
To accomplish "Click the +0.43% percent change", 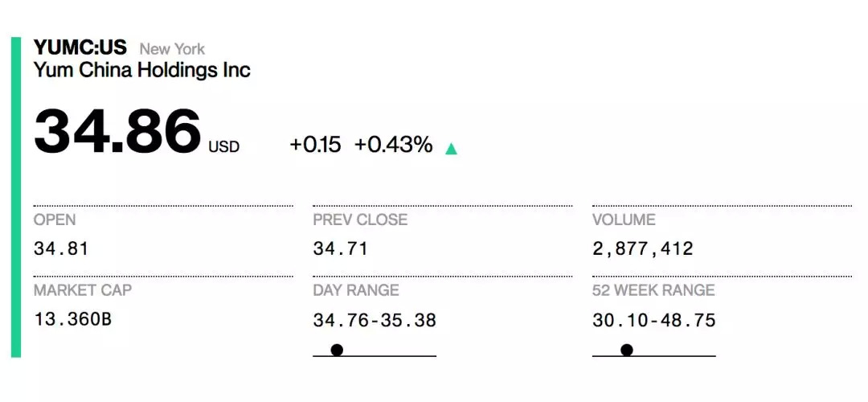I will (x=393, y=145).
